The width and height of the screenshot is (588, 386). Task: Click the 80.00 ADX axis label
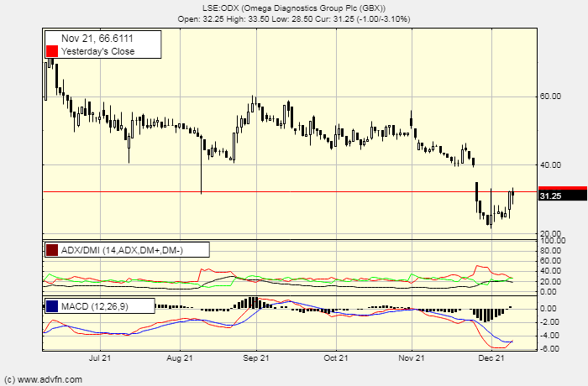click(x=550, y=251)
